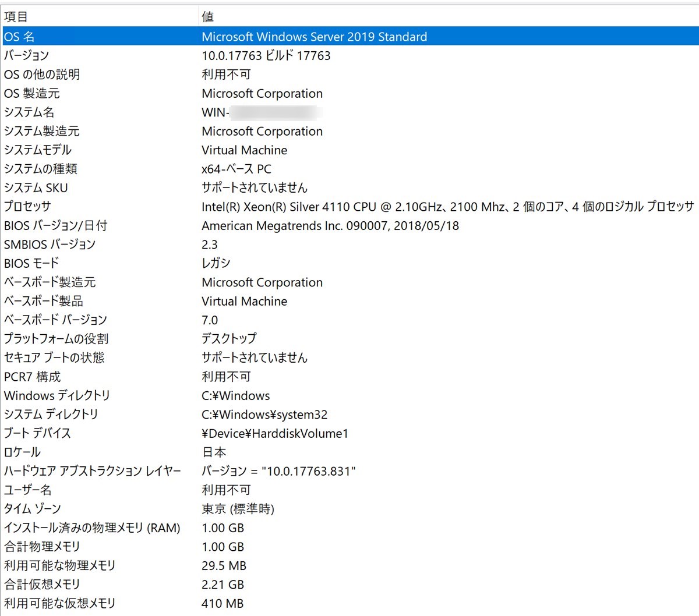Click the 29.5 MB value
This screenshot has height=616, width=699.
(x=224, y=566)
